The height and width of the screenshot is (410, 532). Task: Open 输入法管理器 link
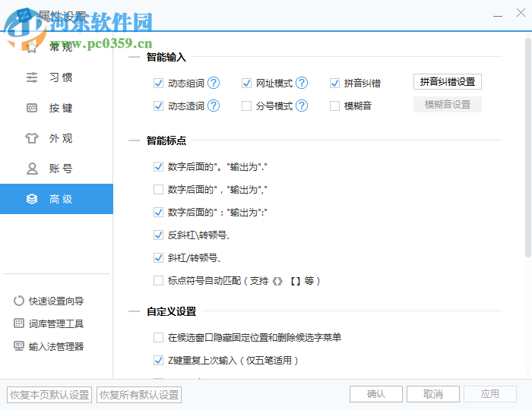(56, 346)
